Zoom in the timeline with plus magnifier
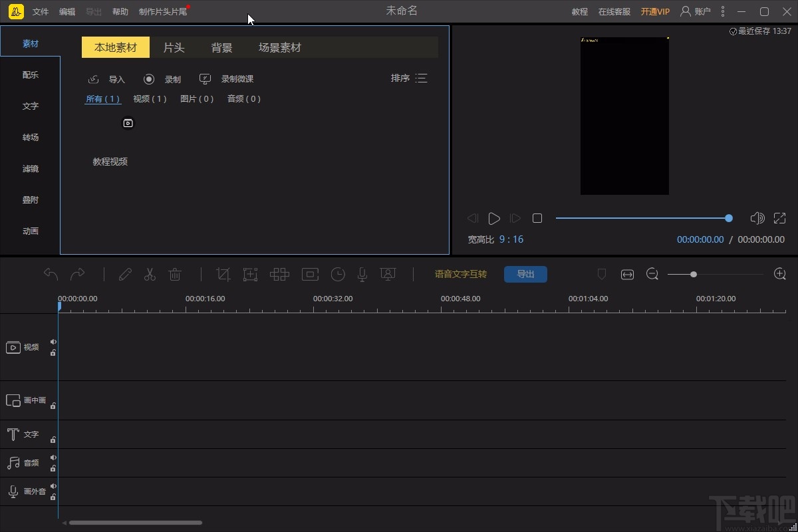The width and height of the screenshot is (798, 532). click(x=780, y=274)
